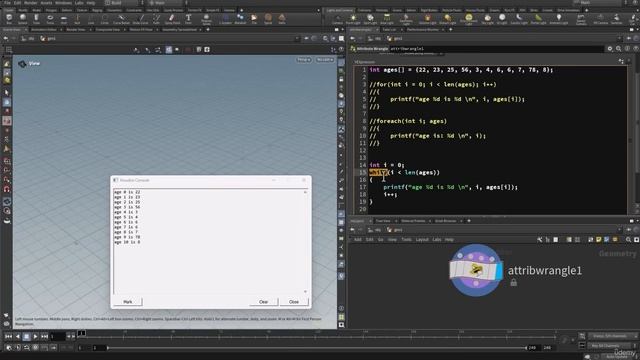Add a Point Light from shelf
This screenshot has width=640, height=360.
(353, 19)
